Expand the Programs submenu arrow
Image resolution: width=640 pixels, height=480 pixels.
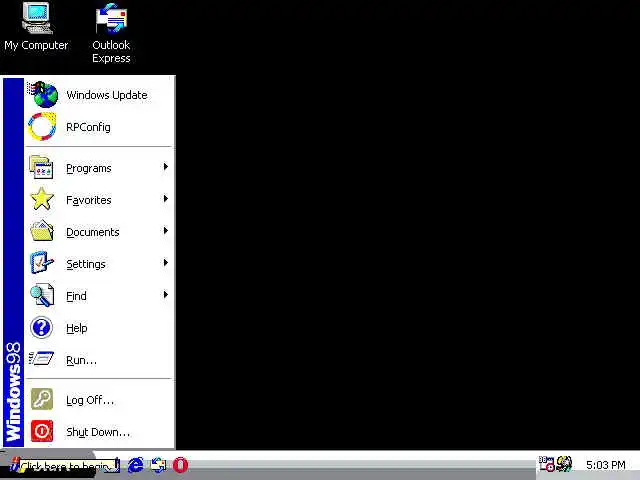(x=165, y=167)
